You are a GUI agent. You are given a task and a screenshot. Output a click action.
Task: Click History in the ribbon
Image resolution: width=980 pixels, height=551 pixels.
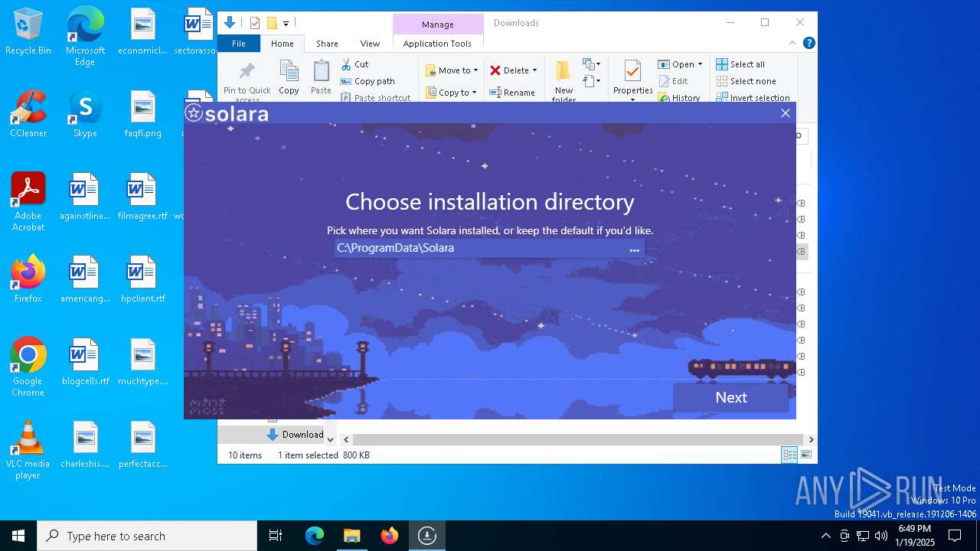click(679, 98)
